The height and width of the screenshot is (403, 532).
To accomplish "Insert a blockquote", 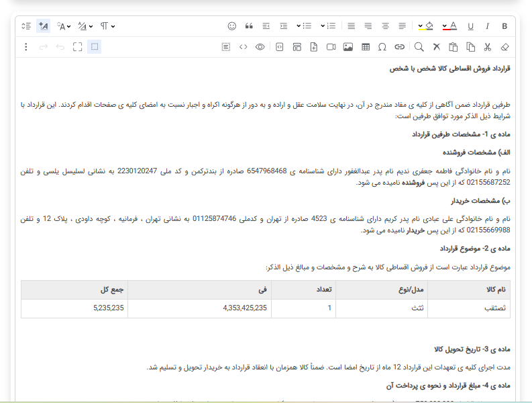I will pyautogui.click(x=249, y=26).
